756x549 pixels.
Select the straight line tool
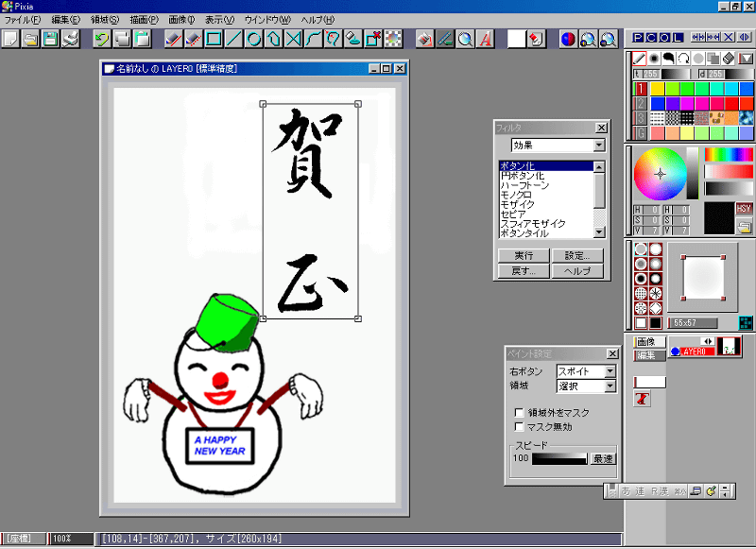tap(233, 39)
